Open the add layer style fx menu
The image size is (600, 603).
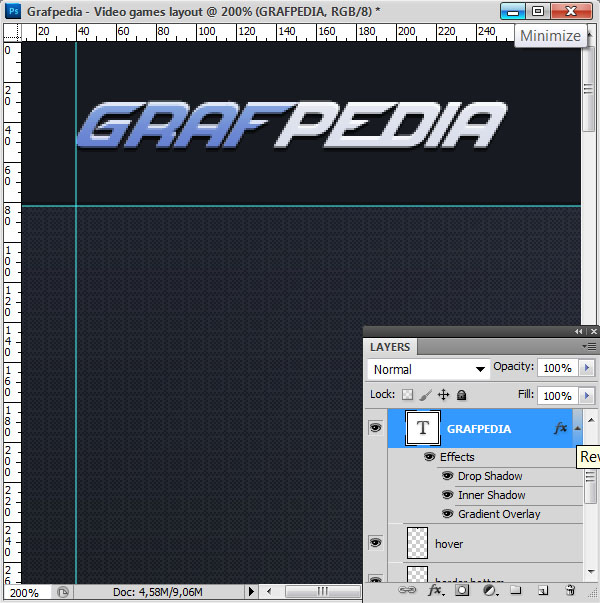pyautogui.click(x=435, y=590)
